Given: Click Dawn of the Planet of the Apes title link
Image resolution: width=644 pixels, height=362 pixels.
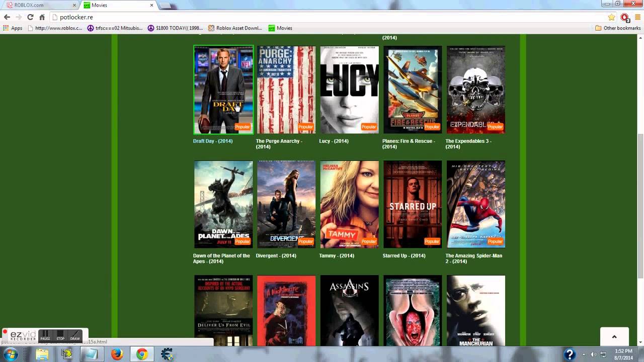Looking at the screenshot, I should pyautogui.click(x=221, y=258).
